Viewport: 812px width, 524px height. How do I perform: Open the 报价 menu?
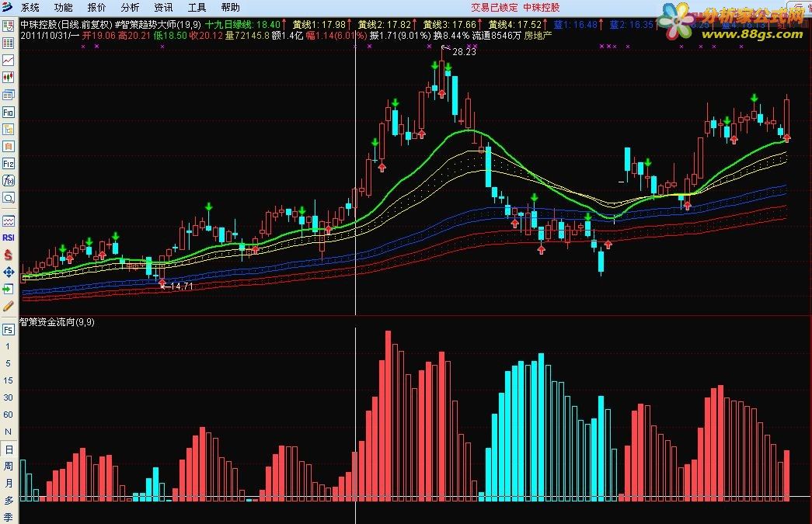pyautogui.click(x=96, y=7)
